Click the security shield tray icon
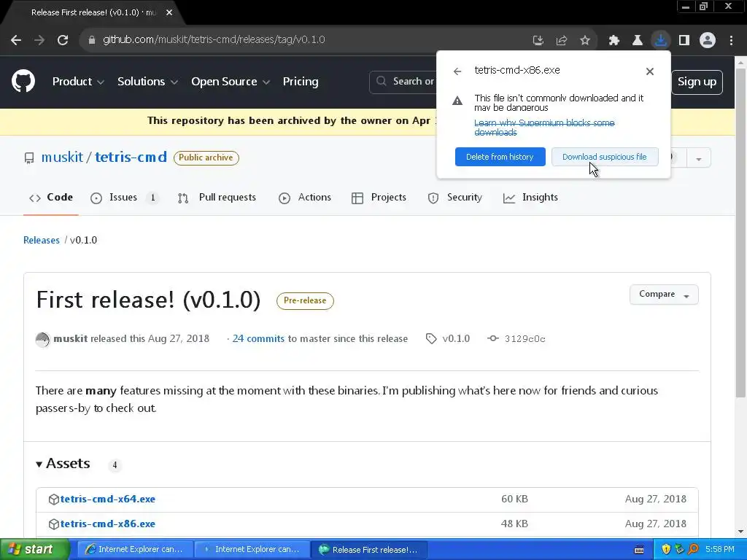 [x=666, y=550]
